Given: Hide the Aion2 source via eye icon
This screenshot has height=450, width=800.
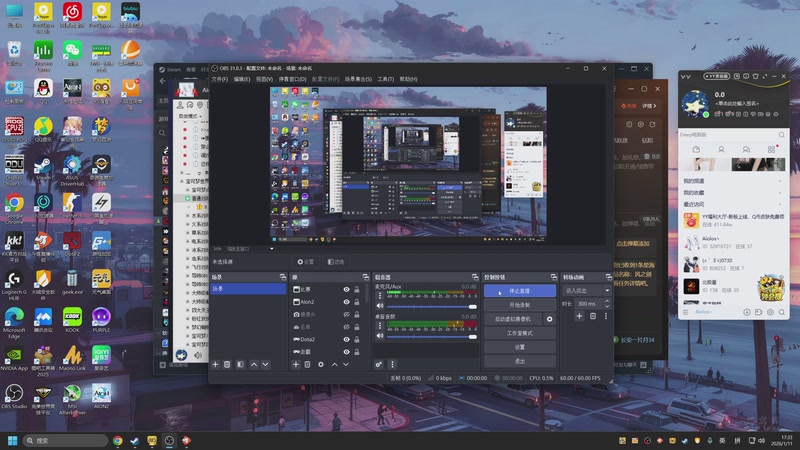Looking at the screenshot, I should 346,302.
